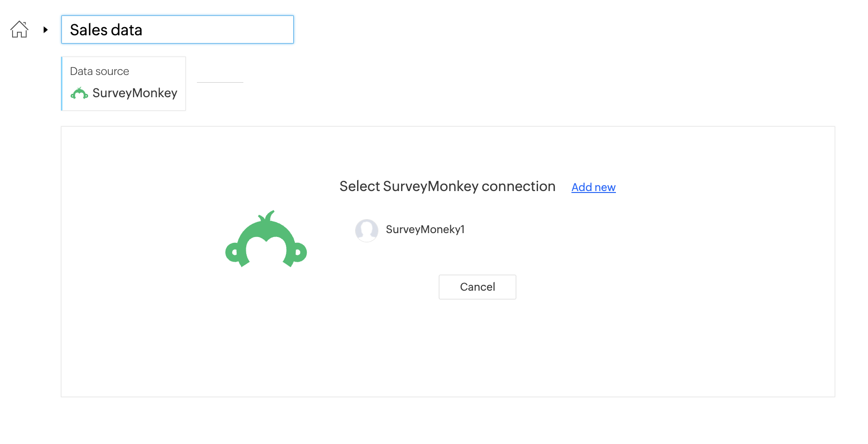
Task: Click the word 'Sales' in the title field
Action: [89, 30]
